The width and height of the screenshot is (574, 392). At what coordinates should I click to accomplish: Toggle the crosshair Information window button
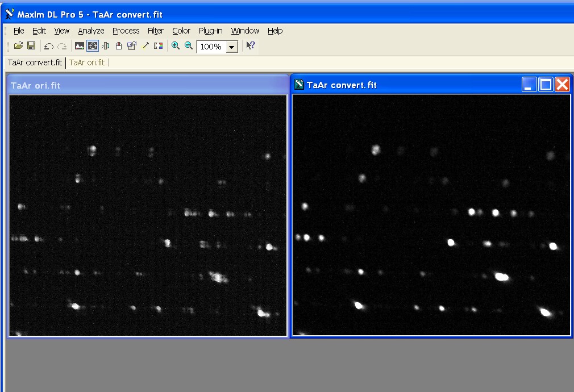(x=92, y=46)
